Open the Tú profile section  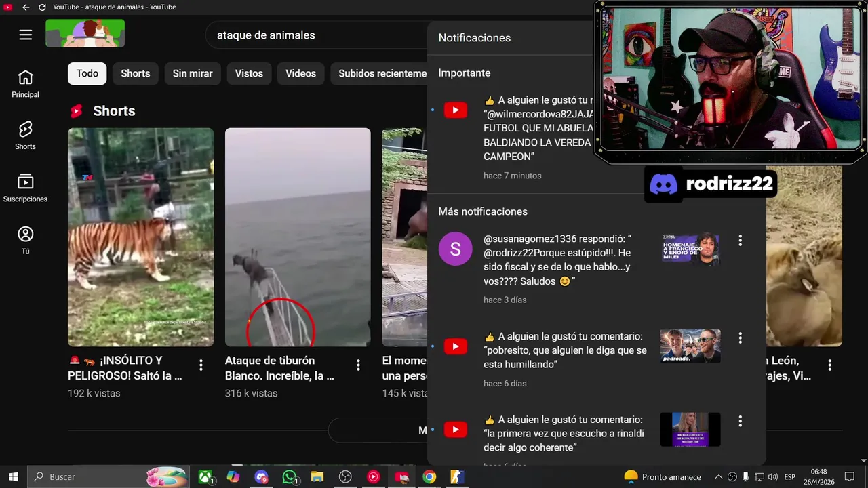tap(25, 241)
